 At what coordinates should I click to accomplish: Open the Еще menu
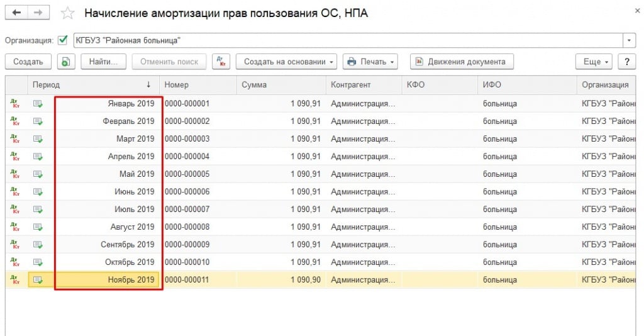tap(594, 62)
